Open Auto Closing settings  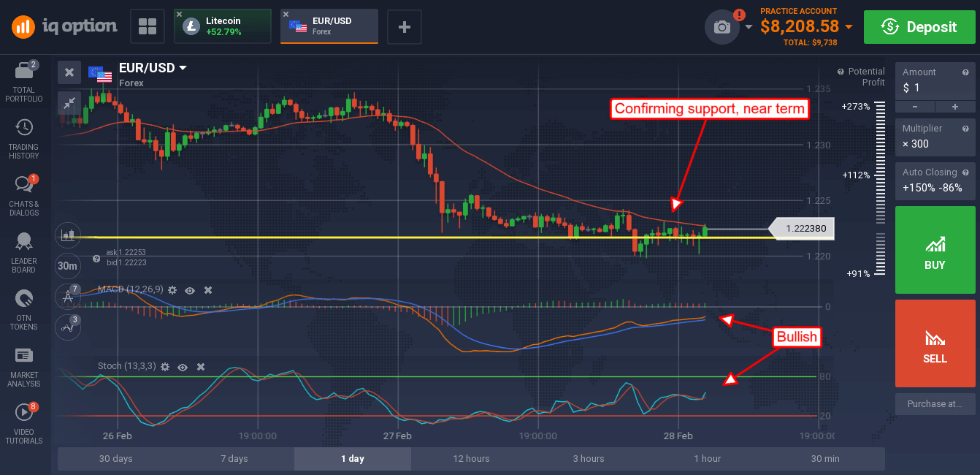pos(935,180)
